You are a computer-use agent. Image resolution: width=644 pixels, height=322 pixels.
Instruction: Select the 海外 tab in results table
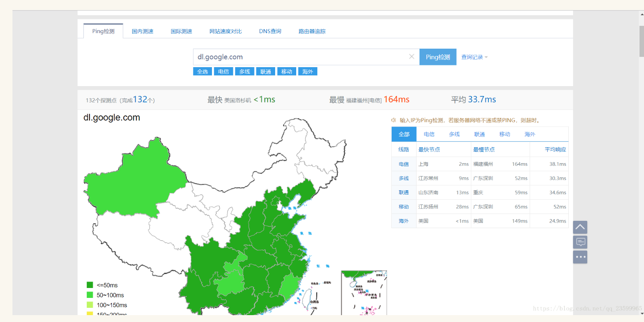530,134
